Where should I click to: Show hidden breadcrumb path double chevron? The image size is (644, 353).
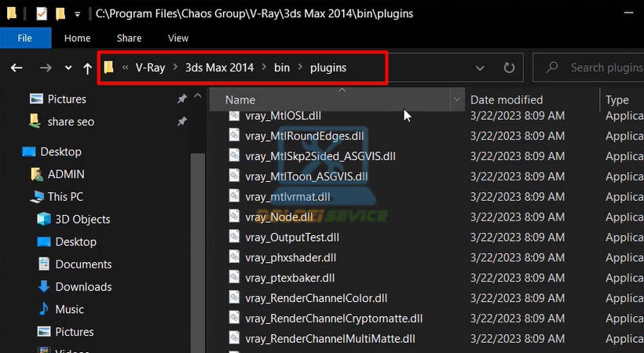point(126,67)
